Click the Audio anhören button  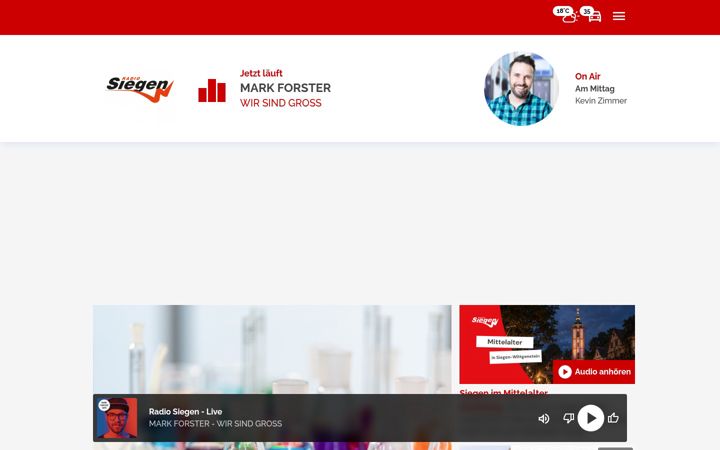(x=594, y=371)
